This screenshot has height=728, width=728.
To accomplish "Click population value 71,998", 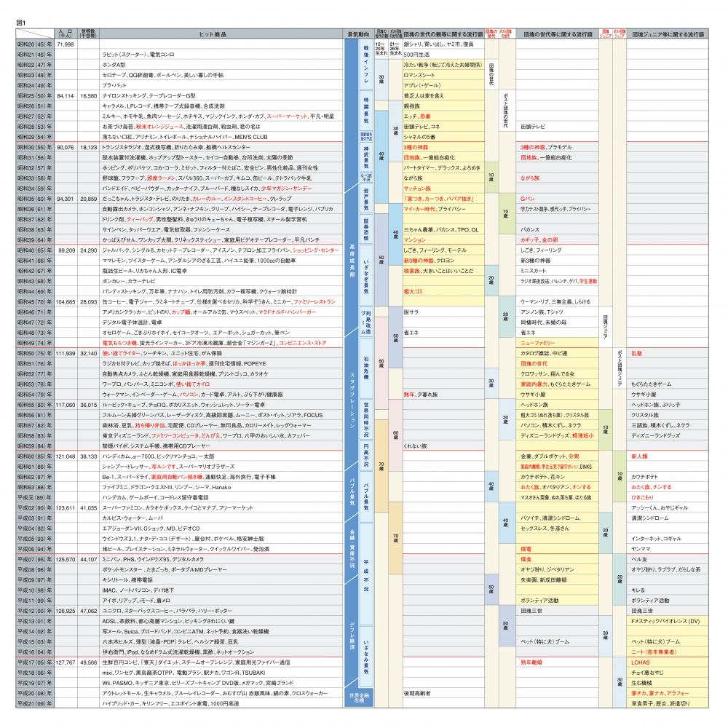I will tap(66, 44).
